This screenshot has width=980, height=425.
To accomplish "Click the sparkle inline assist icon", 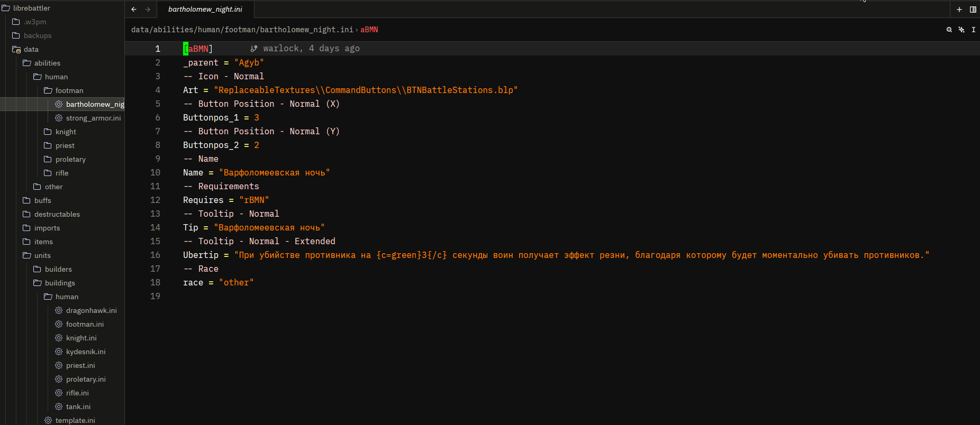I will 961,30.
